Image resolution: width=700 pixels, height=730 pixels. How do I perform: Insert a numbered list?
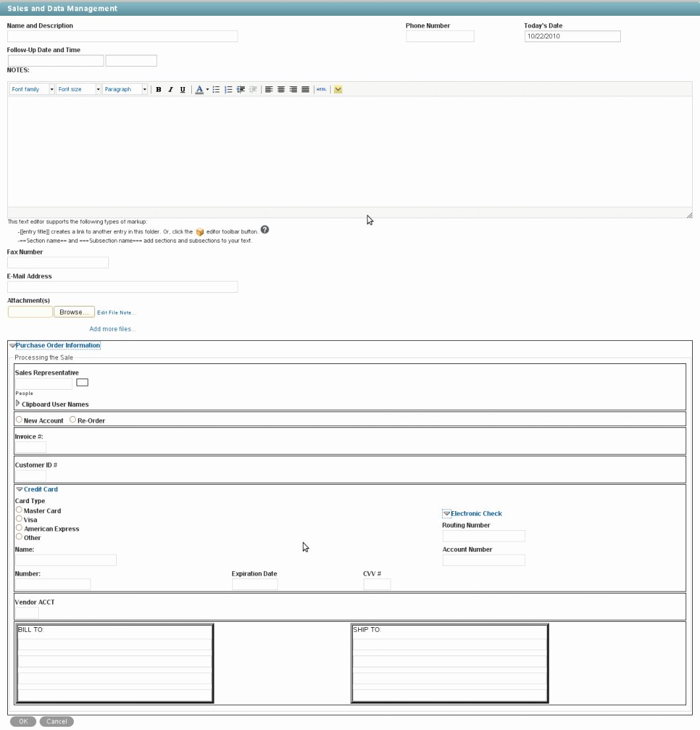(x=228, y=90)
